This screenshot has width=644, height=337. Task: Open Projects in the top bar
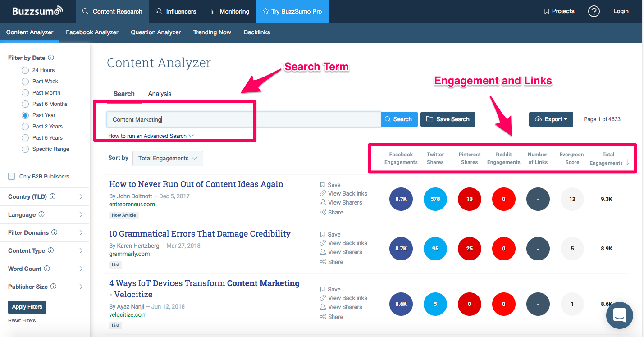coord(559,11)
